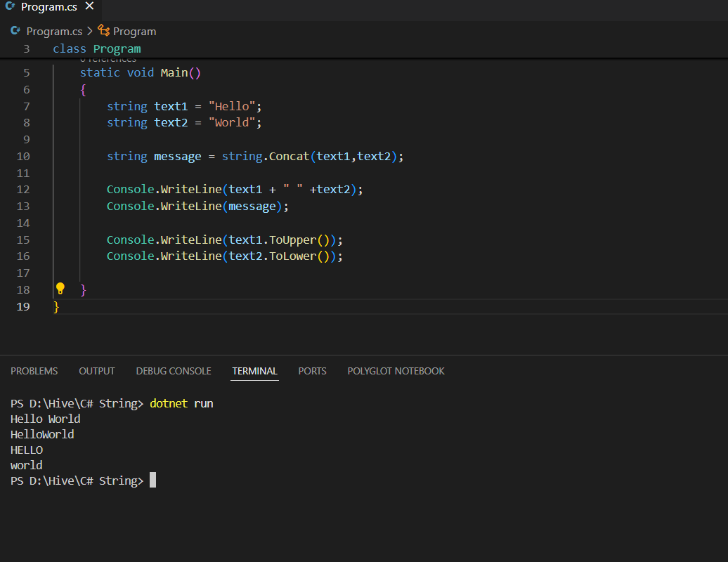Click the message argument on line 13

(252, 206)
